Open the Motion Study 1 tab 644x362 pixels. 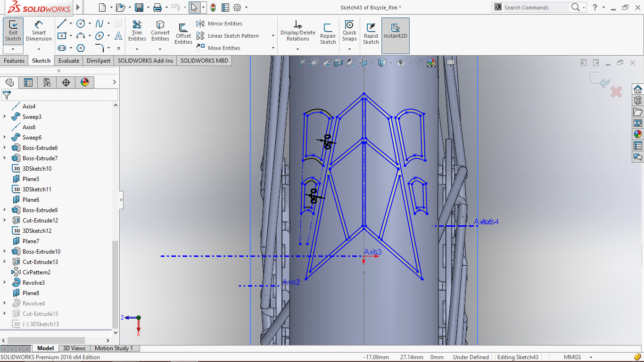(114, 348)
